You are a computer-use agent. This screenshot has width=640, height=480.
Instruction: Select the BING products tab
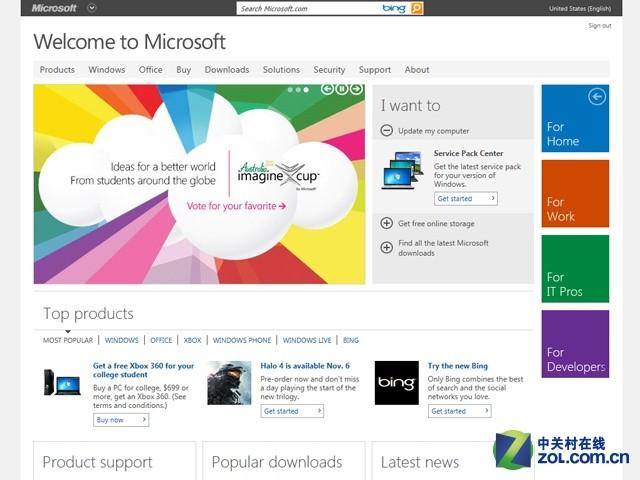click(x=351, y=340)
